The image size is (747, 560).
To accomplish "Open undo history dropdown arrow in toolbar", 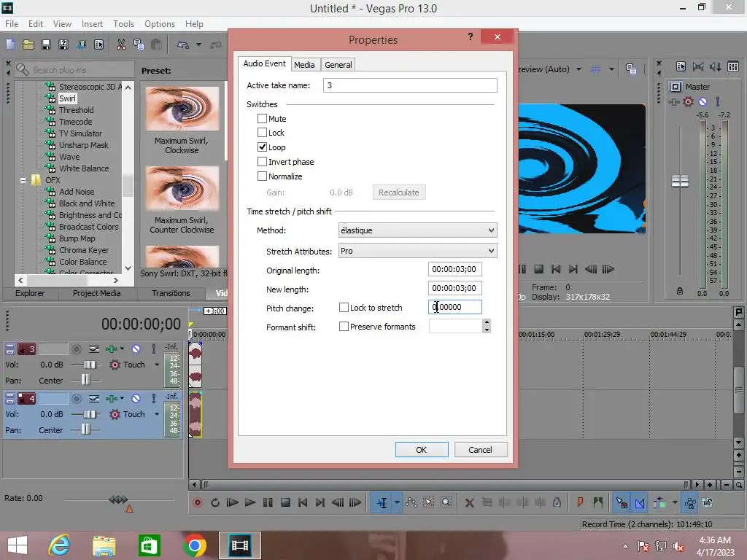I will click(198, 44).
